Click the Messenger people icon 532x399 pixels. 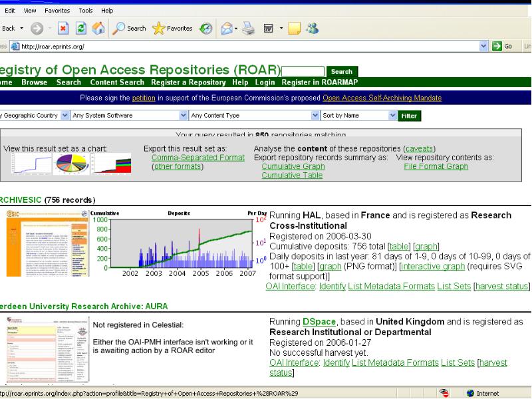(312, 28)
